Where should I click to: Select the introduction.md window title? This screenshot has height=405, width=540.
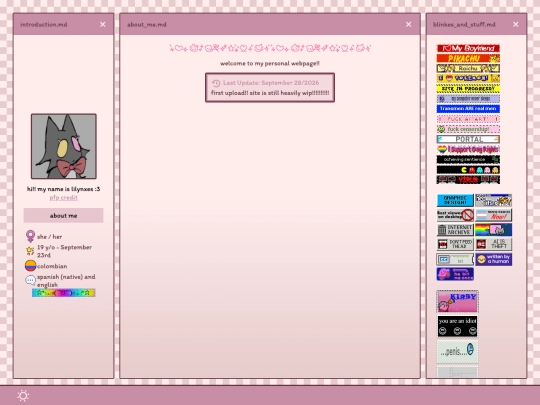coord(44,24)
